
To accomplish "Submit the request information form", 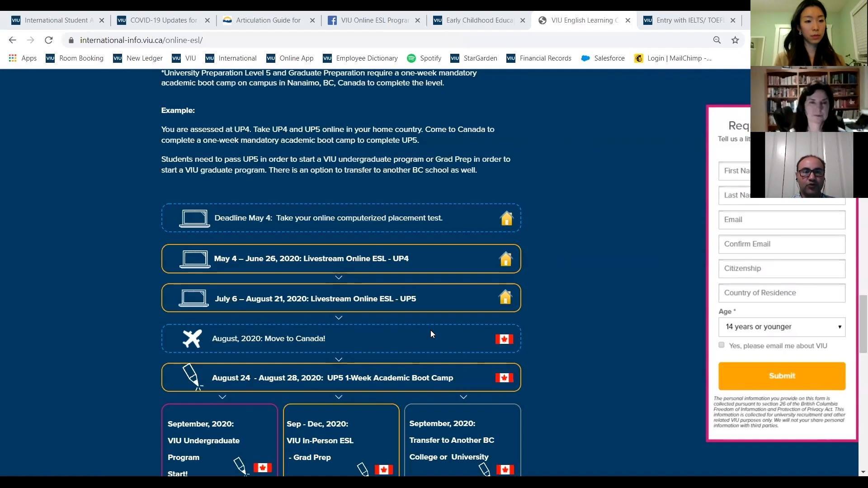I will coord(782,376).
